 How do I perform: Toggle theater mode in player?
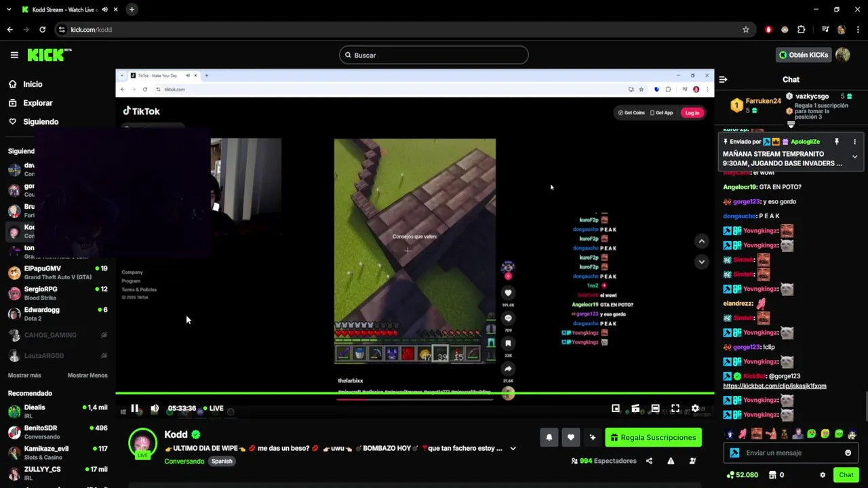pos(655,408)
